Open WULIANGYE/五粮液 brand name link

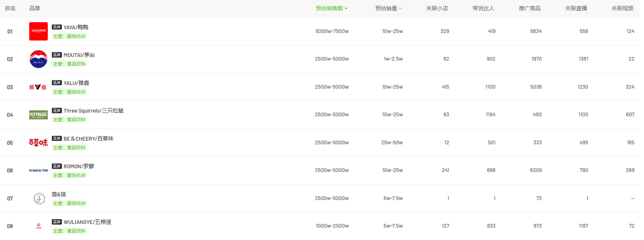(87, 222)
